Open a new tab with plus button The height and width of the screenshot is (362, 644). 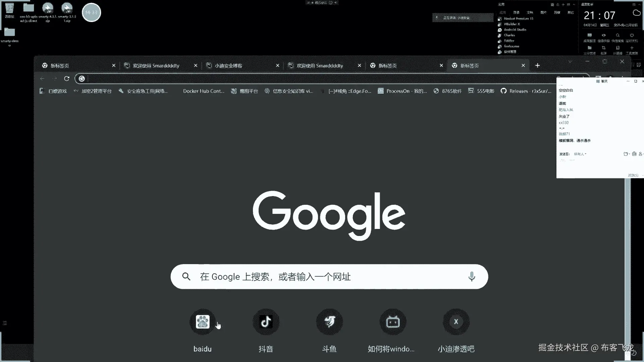click(x=537, y=65)
